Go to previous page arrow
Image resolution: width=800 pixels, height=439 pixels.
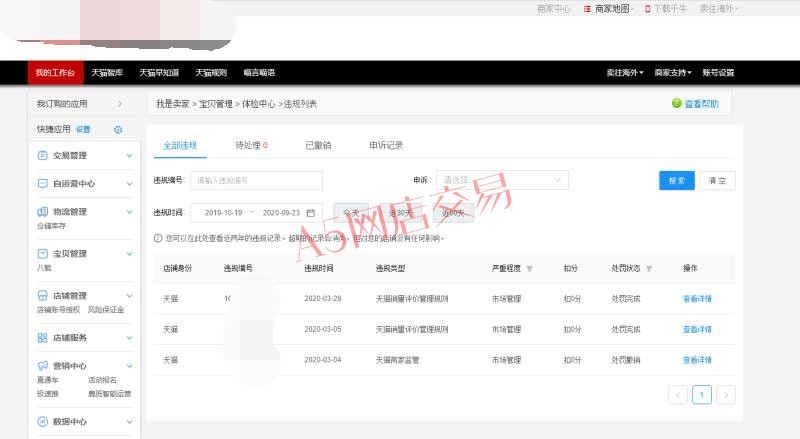tap(678, 395)
